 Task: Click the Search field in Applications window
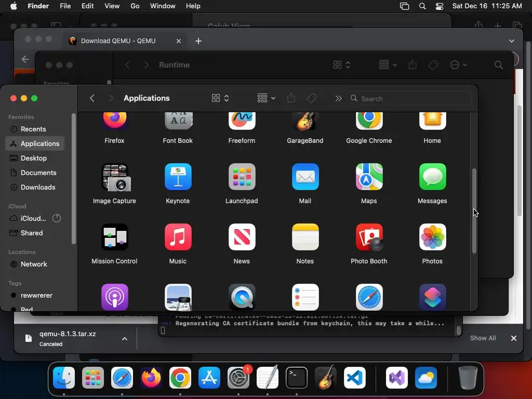[409, 99]
